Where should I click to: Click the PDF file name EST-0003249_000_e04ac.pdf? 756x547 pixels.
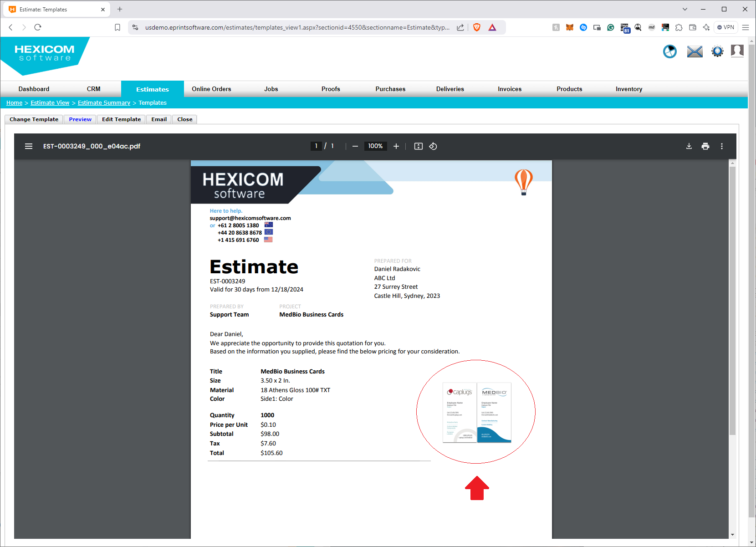coord(92,146)
